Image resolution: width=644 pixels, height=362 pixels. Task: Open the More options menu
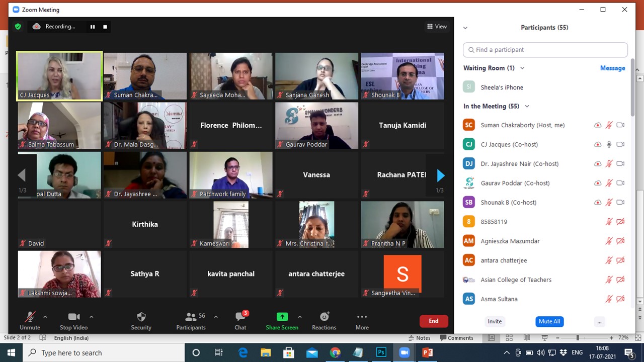(x=362, y=321)
